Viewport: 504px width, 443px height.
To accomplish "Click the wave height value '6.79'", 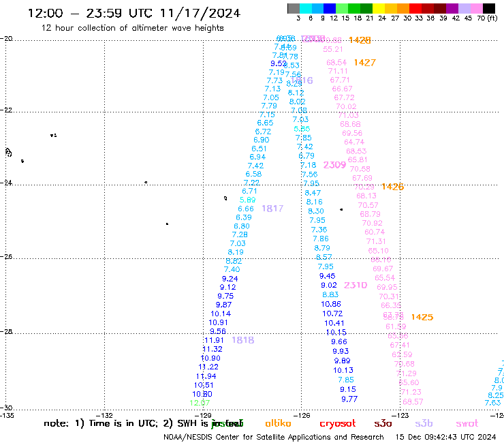I will coord(306,155).
